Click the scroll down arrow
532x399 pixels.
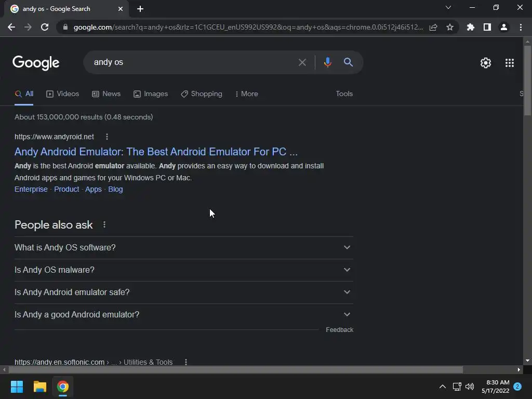pos(527,361)
